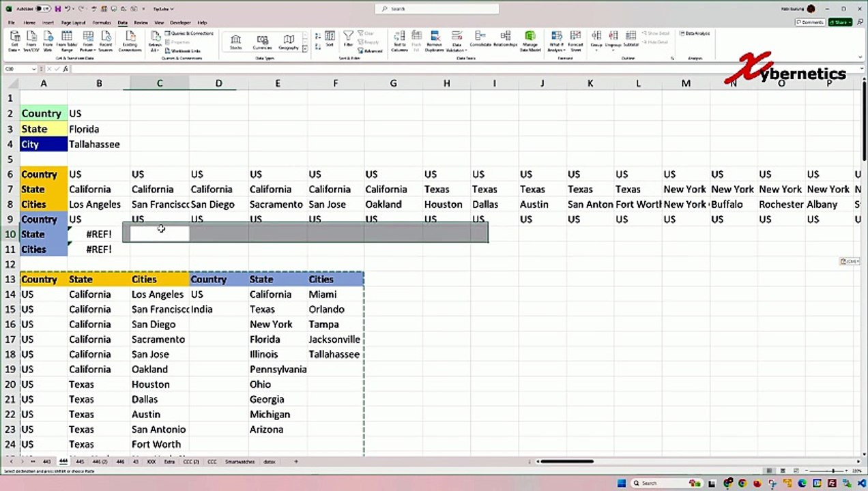Click the #REF! cell in row 10
Image resolution: width=868 pixels, height=491 pixels.
click(x=99, y=234)
